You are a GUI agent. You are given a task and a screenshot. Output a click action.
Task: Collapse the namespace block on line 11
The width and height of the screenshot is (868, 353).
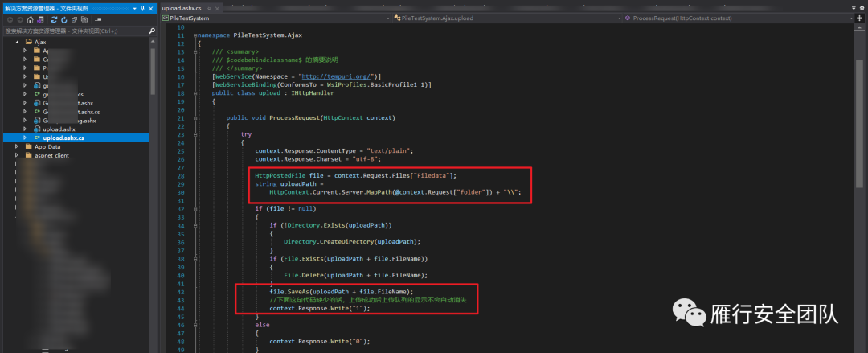pos(195,35)
